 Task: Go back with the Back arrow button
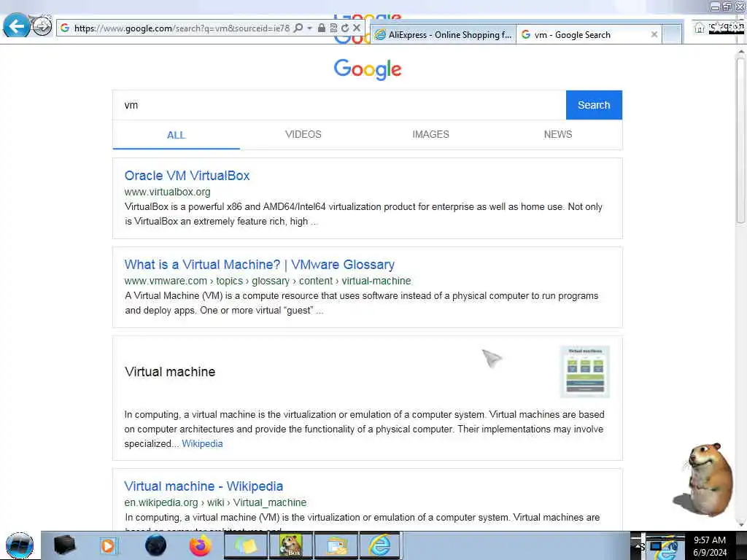(x=16, y=26)
